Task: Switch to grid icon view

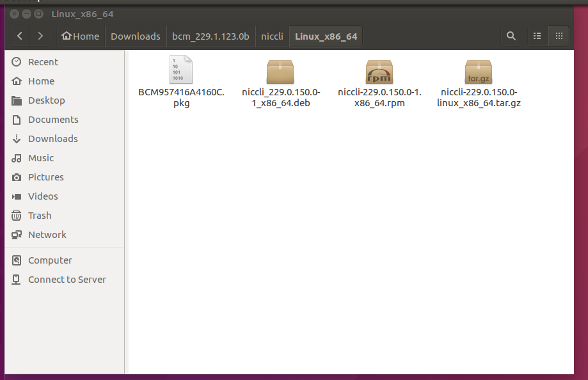Action: click(559, 36)
